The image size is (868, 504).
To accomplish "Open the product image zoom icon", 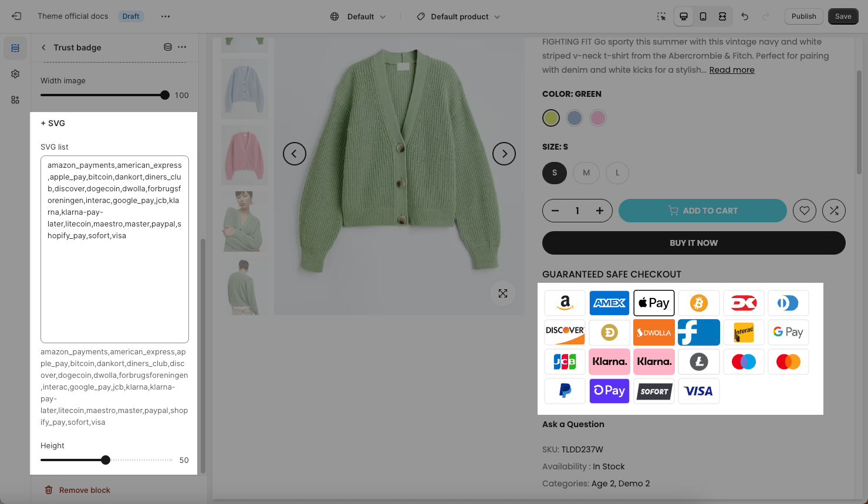I will pyautogui.click(x=503, y=293).
